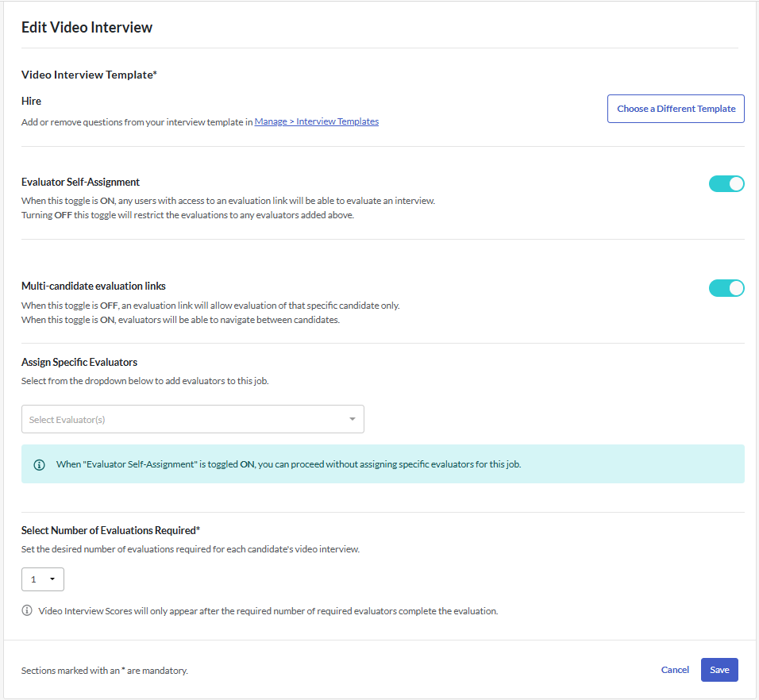Image resolution: width=759 pixels, height=700 pixels.
Task: Click the Edit Video Interview heading
Action: (x=87, y=28)
